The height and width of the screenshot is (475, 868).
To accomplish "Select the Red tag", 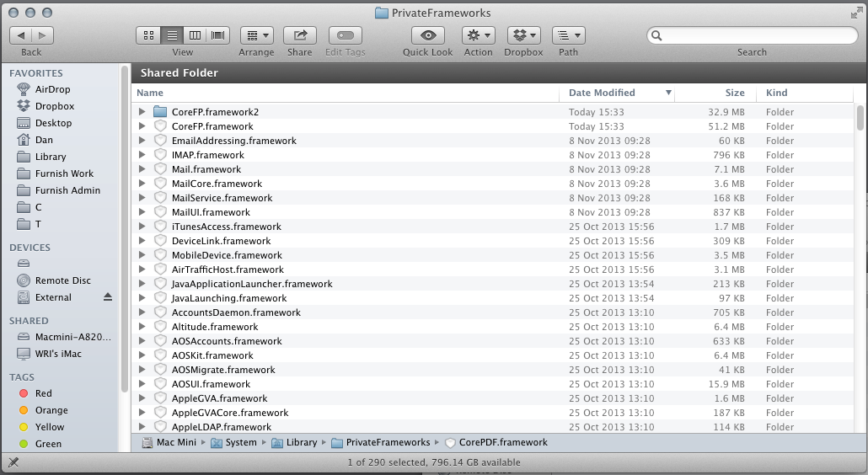I will click(x=43, y=393).
